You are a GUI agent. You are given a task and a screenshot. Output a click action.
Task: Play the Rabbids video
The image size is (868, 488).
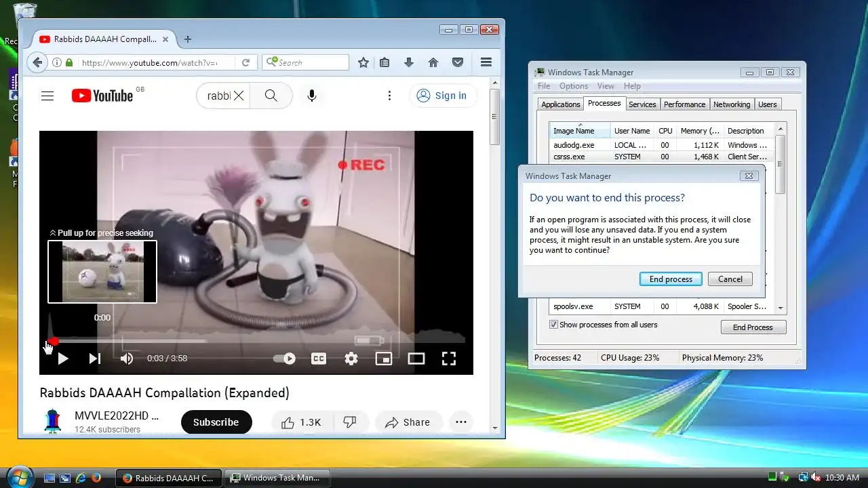tap(62, 359)
